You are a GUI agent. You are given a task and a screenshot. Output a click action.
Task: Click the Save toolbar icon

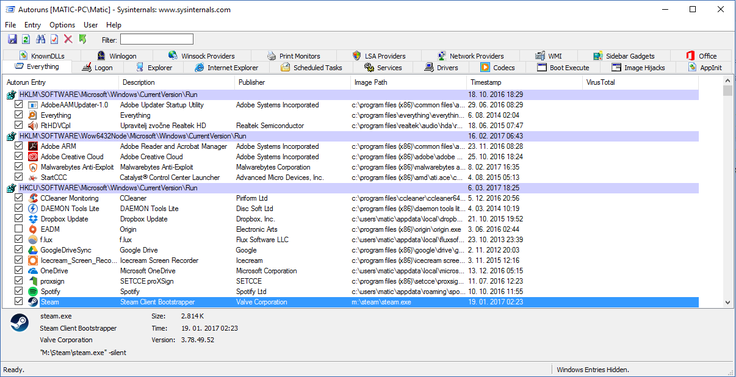pos(12,39)
